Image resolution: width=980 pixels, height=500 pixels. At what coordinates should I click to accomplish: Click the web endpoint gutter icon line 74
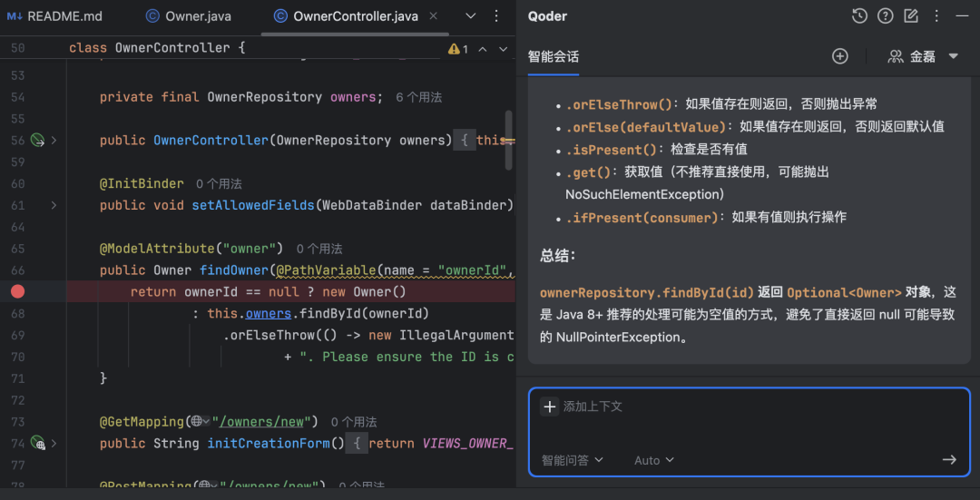[37, 443]
